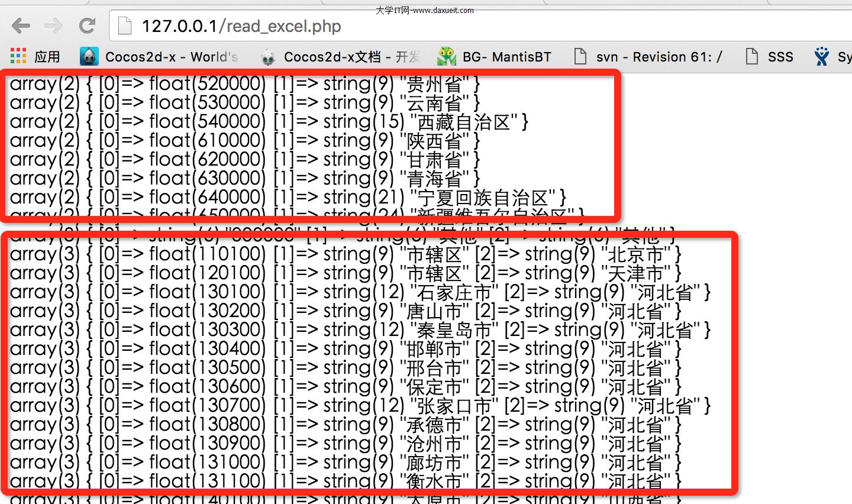Click the text "天津市"
The height and width of the screenshot is (504, 852).
pos(636,273)
